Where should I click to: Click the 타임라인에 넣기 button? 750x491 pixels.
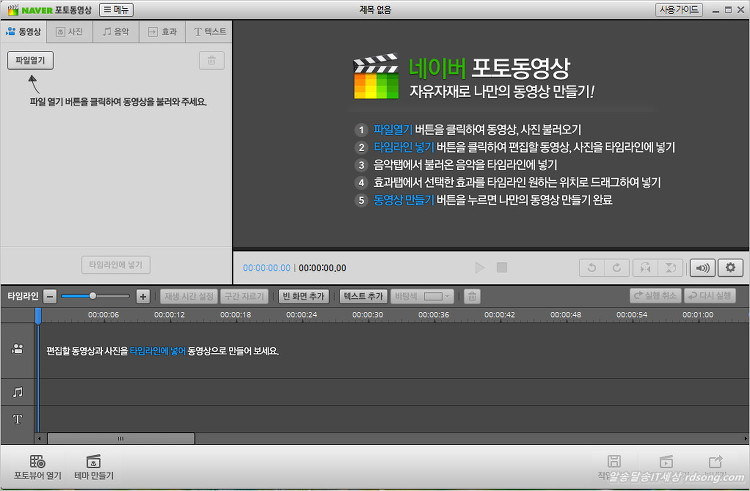(x=116, y=264)
